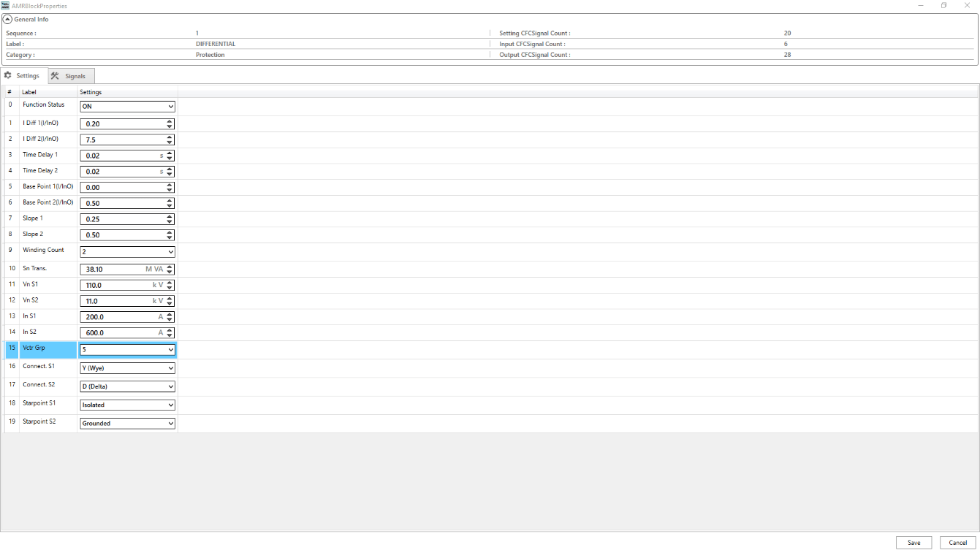Click the Cancel button
The image size is (980, 553).
957,543
